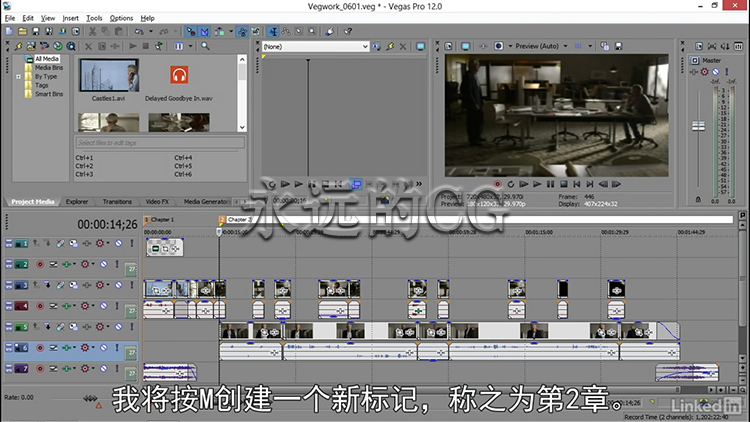Image resolution: width=750 pixels, height=422 pixels.
Task: Mute audio track 7
Action: point(103,369)
